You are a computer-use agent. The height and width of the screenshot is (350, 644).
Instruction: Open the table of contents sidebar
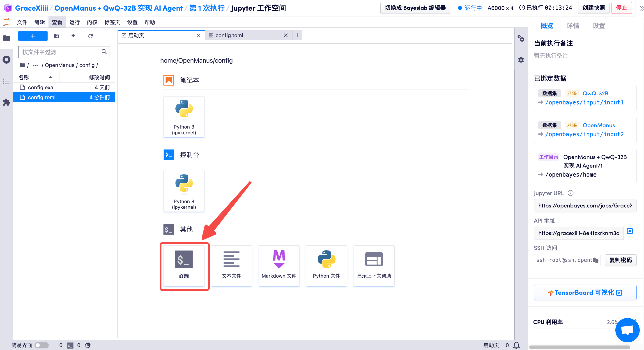coord(7,81)
